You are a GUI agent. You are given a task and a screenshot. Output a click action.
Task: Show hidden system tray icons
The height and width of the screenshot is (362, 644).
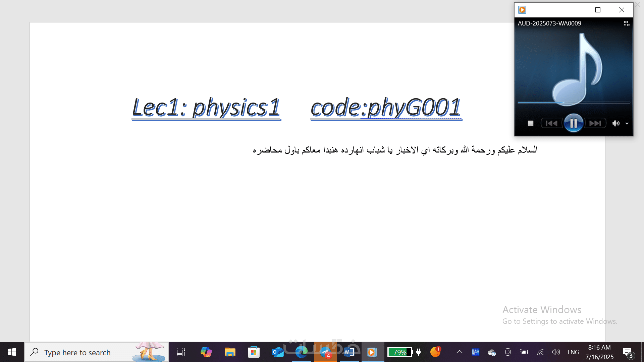[x=460, y=352]
